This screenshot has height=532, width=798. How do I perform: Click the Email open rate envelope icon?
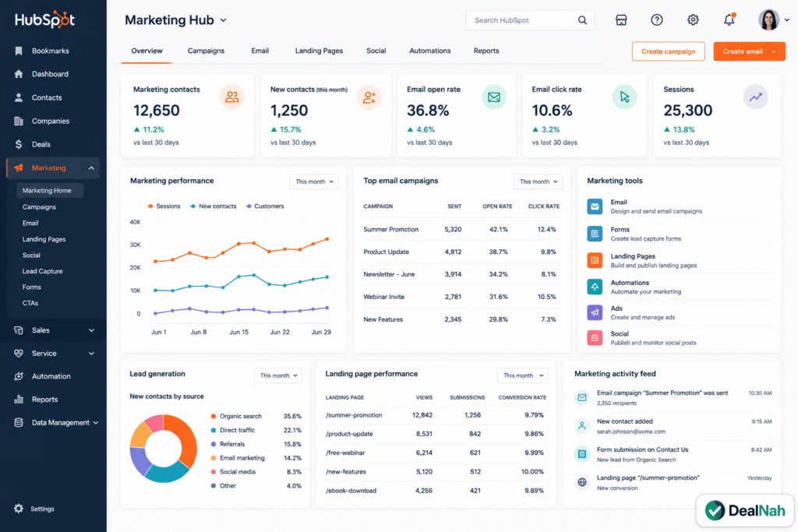tap(493, 97)
